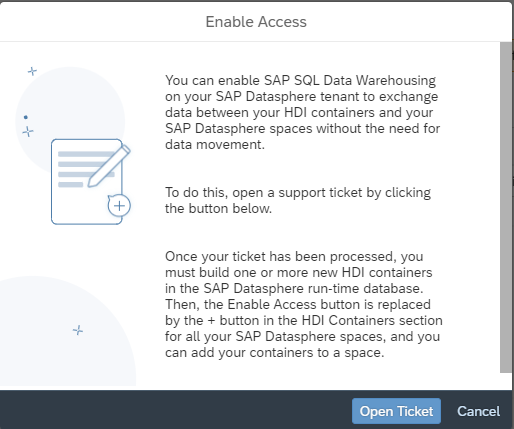Click the document page illustration
This screenshot has width=514, height=429.
tap(87, 182)
